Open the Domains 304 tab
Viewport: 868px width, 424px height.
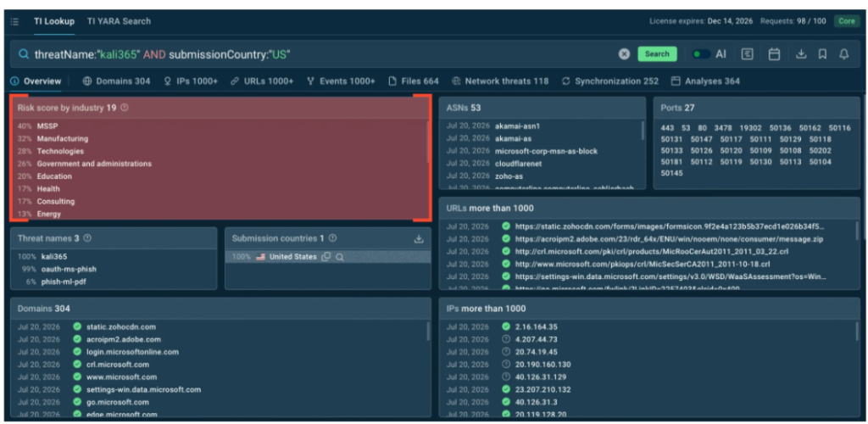[117, 81]
